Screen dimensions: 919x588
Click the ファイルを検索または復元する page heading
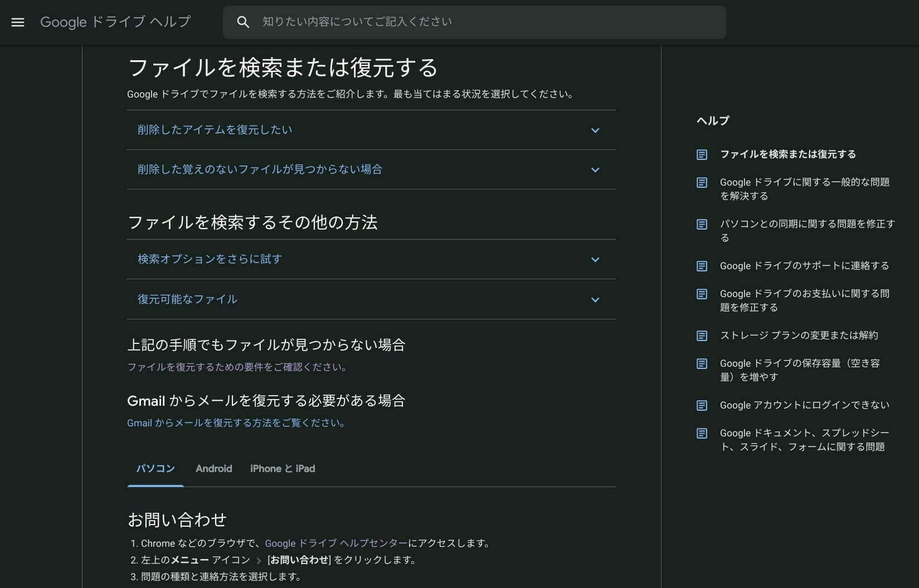point(283,68)
